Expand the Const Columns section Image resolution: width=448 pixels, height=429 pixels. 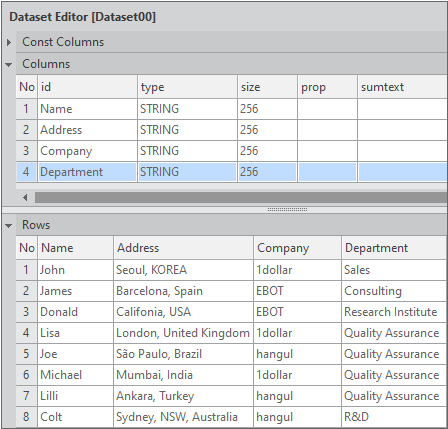(9, 42)
